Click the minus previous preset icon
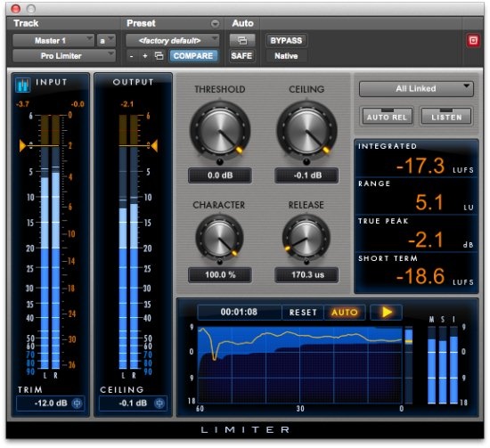The width and height of the screenshot is (490, 448). (132, 56)
